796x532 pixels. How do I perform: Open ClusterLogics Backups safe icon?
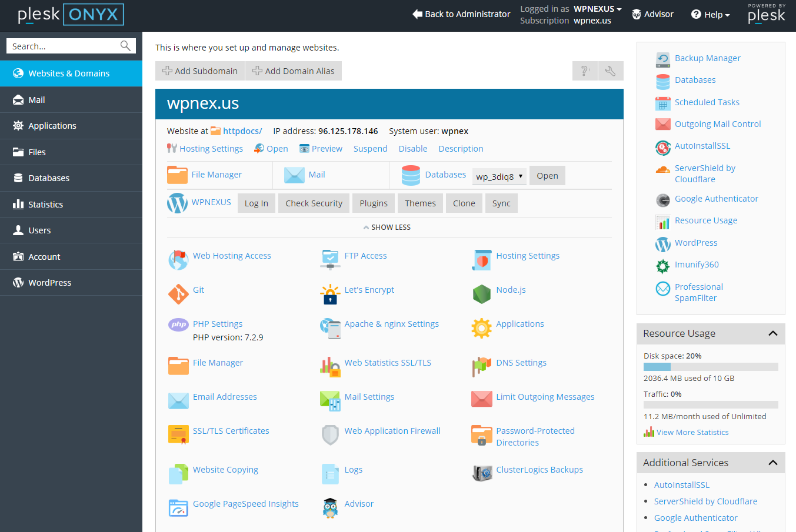pos(482,473)
